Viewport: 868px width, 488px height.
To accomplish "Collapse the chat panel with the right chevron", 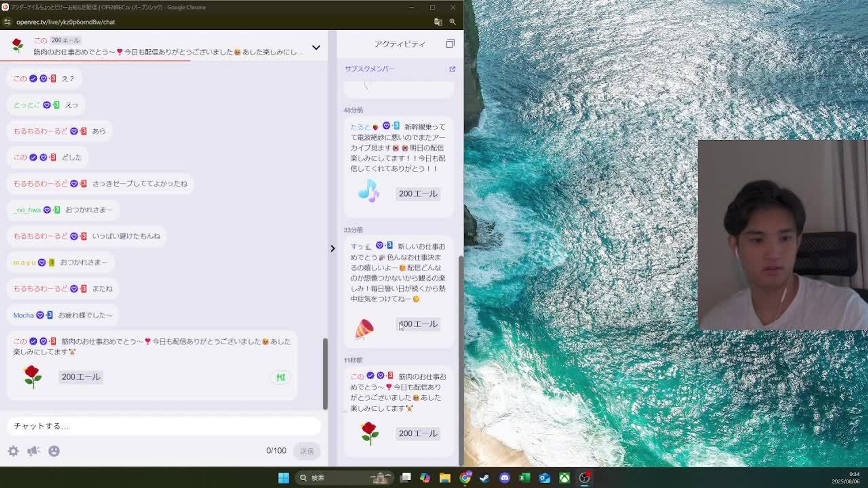I will click(333, 248).
